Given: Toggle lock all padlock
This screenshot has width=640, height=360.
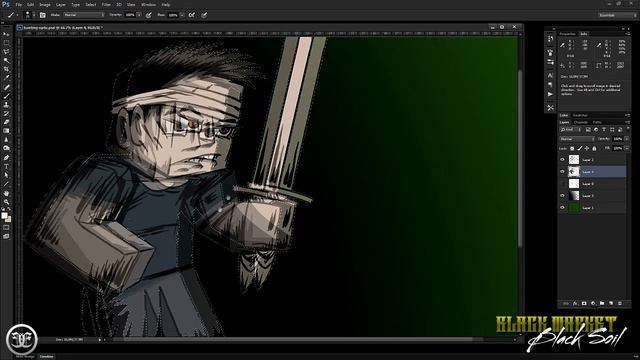Looking at the screenshot, I should pyautogui.click(x=594, y=148).
